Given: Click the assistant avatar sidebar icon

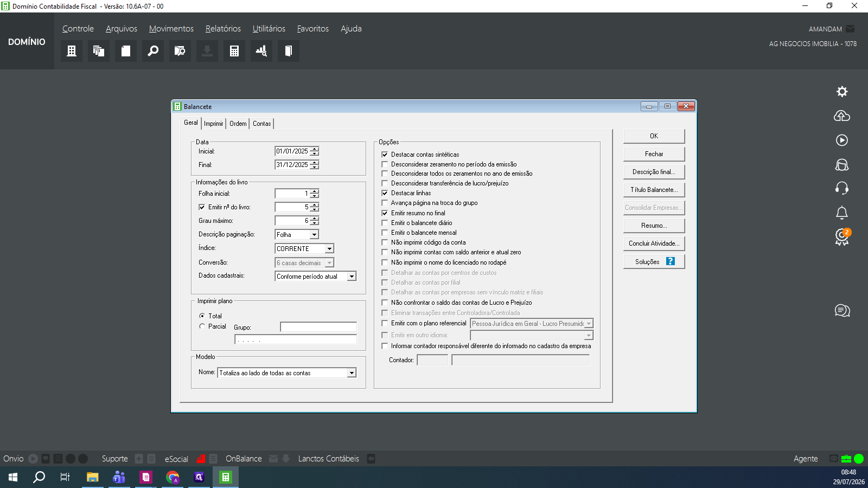Looking at the screenshot, I should [842, 164].
